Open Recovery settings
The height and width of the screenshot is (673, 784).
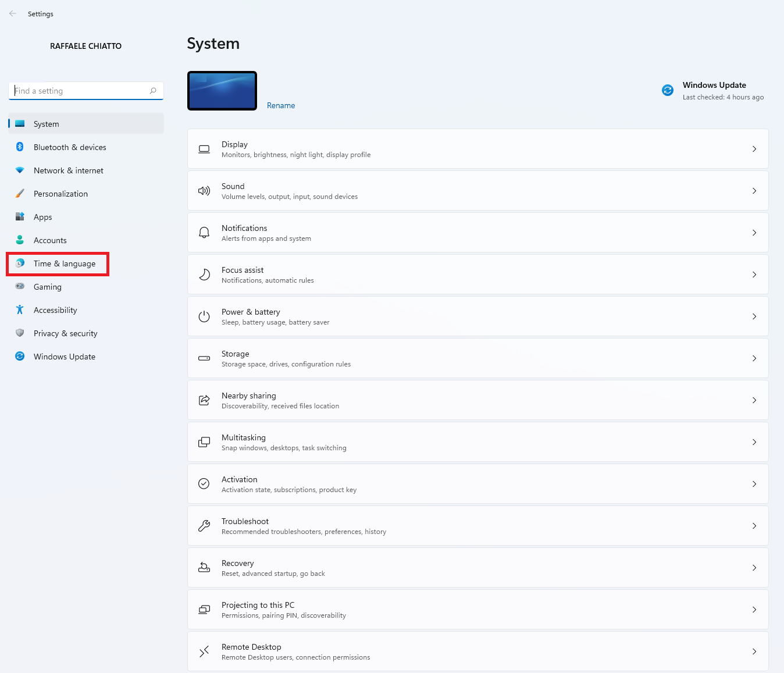pos(478,568)
